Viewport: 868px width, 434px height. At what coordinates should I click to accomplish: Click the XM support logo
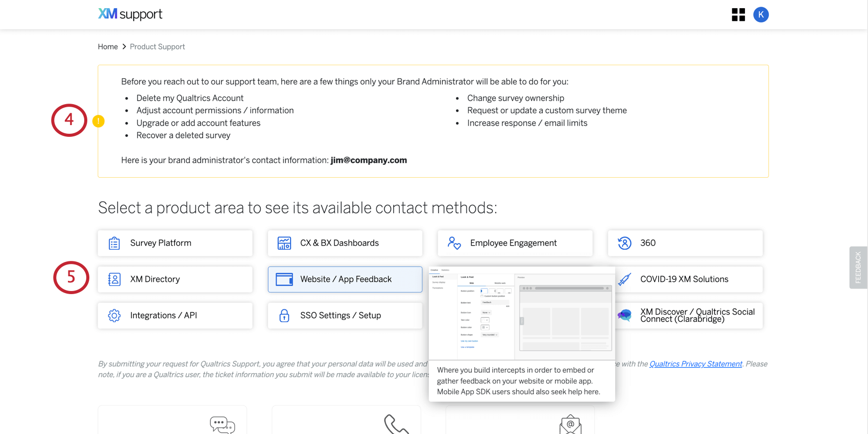point(130,14)
